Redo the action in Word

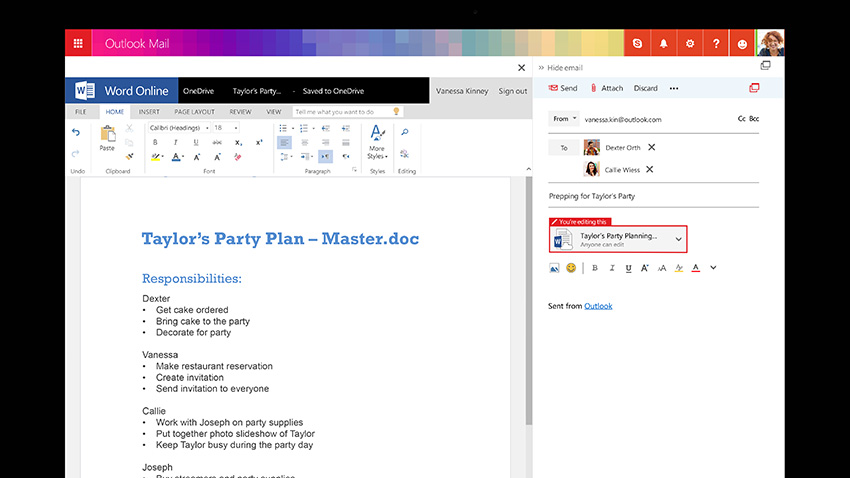coord(76,153)
